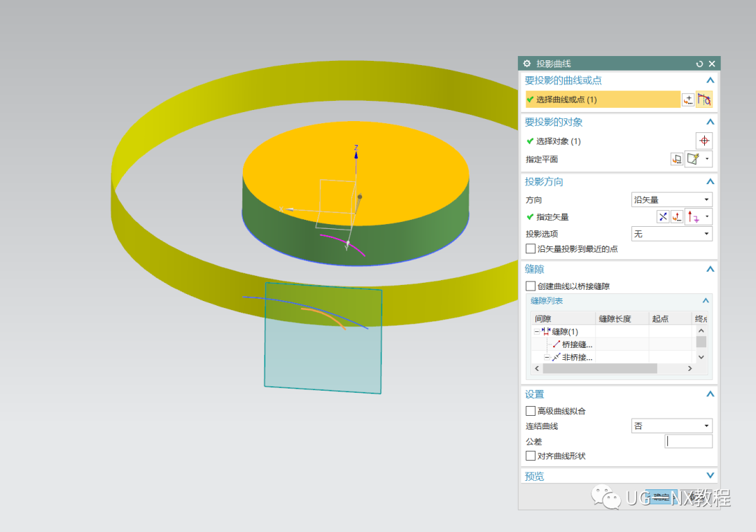
Task: Click the 起点 column header
Action: [669, 318]
